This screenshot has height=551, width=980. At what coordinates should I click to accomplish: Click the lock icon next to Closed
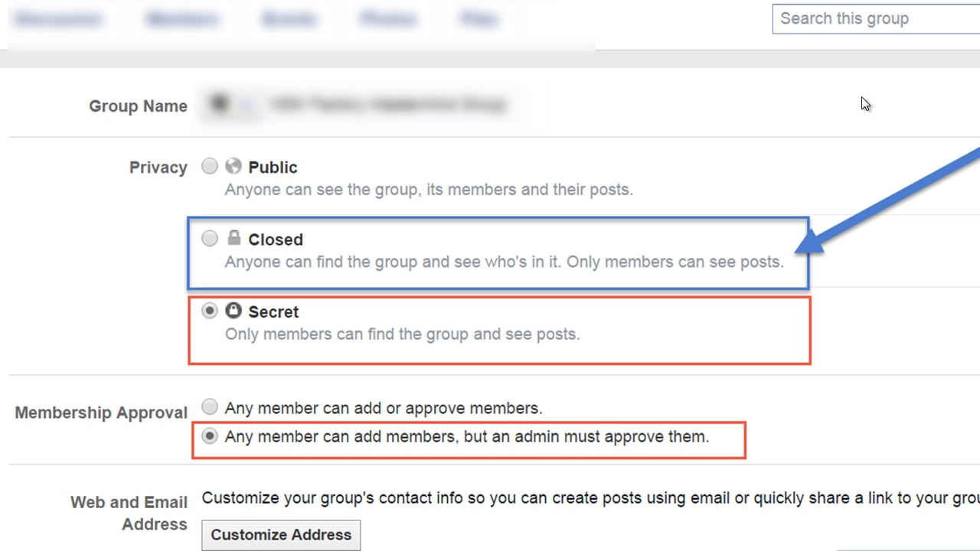point(234,238)
